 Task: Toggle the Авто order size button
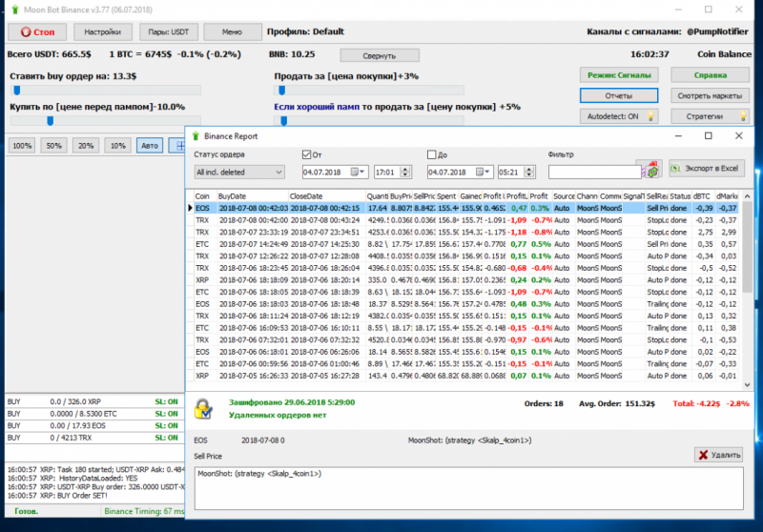[x=150, y=146]
